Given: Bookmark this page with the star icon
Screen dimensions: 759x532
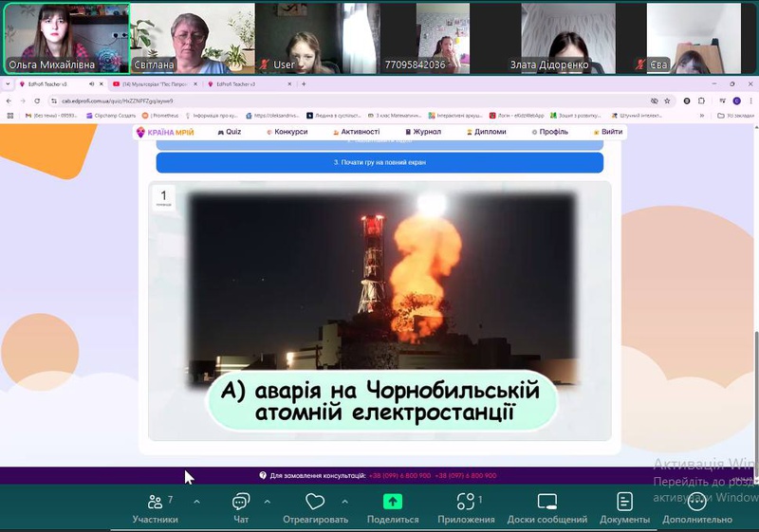Looking at the screenshot, I should 667,101.
